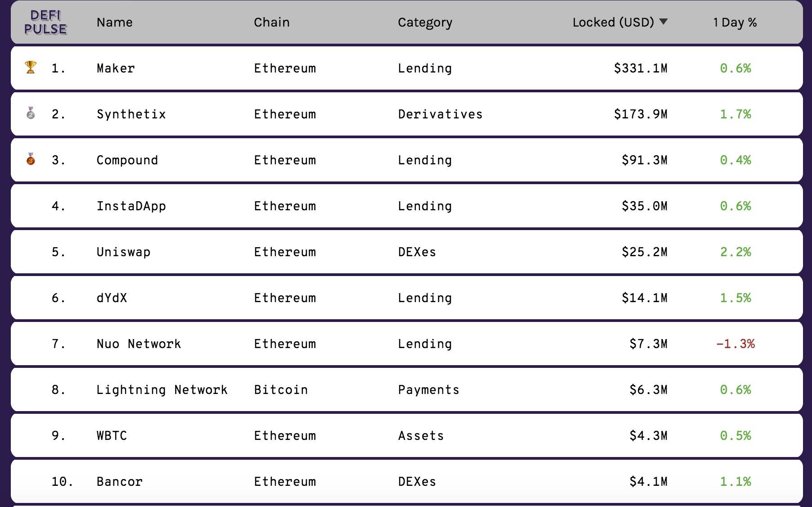Image resolution: width=812 pixels, height=507 pixels.
Task: Open the Compound project link
Action: [127, 160]
